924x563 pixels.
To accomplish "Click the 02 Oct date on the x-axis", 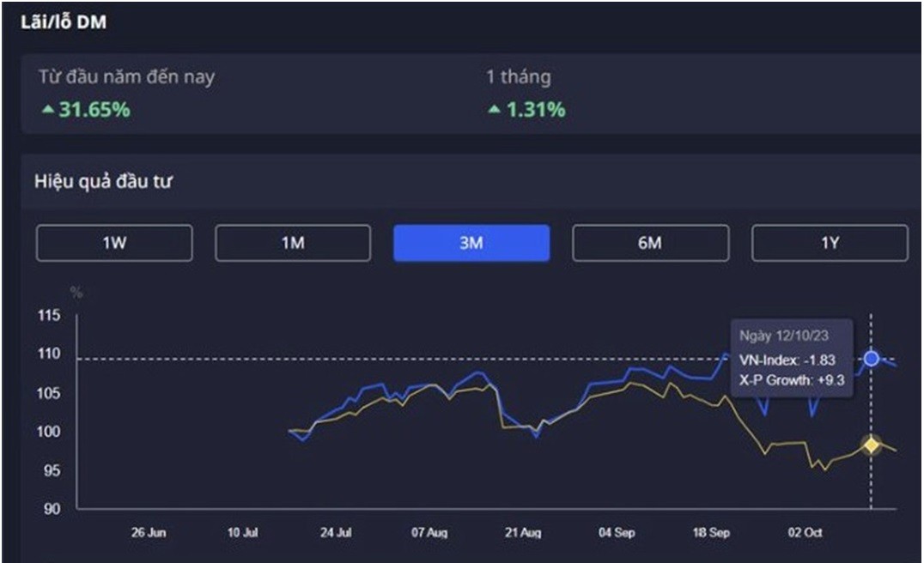I will click(805, 533).
